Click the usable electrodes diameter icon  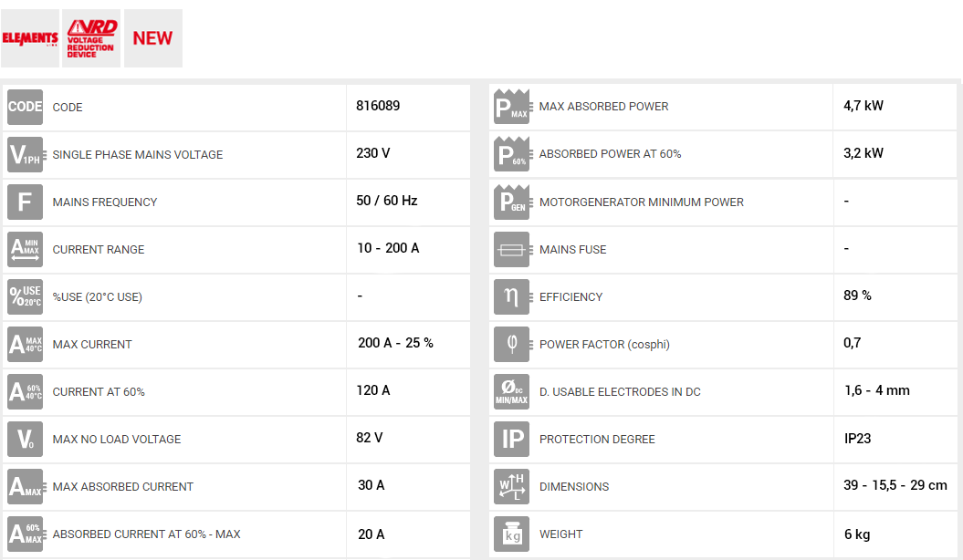coord(511,391)
